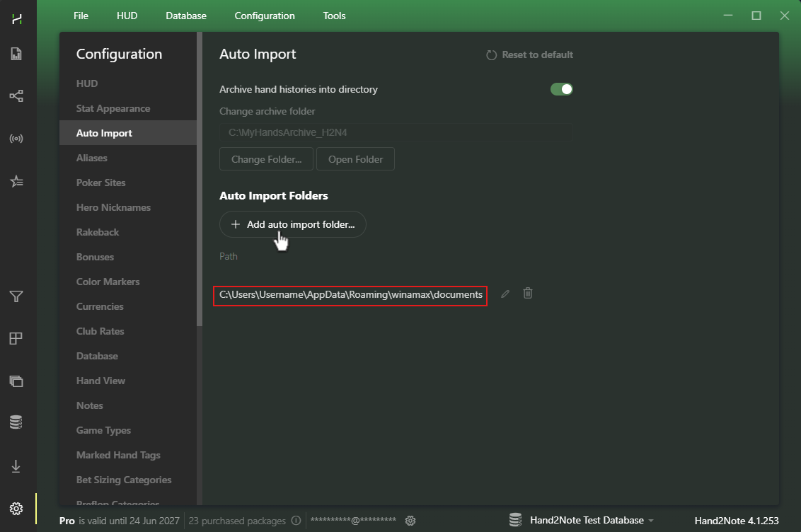The width and height of the screenshot is (801, 532).
Task: Click the archive folder path field
Action: click(396, 132)
